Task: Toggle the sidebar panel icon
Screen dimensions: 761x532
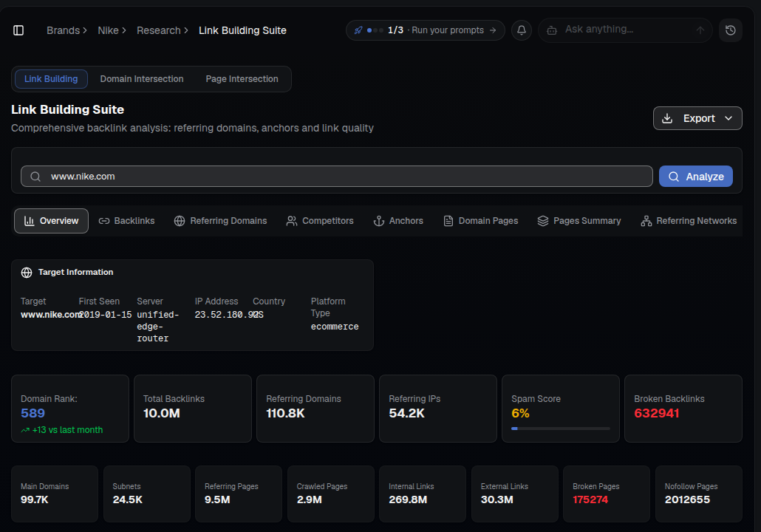Action: [18, 30]
